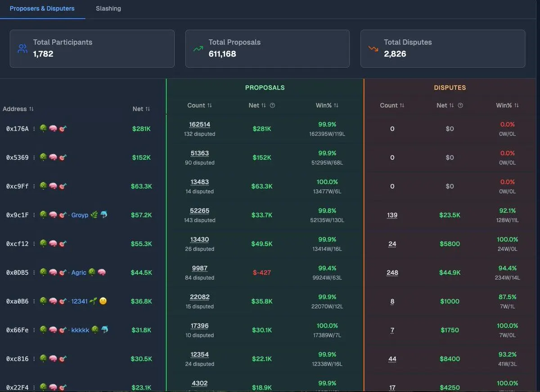Click the Proposals Net help icon
540x392 pixels.
(x=272, y=105)
